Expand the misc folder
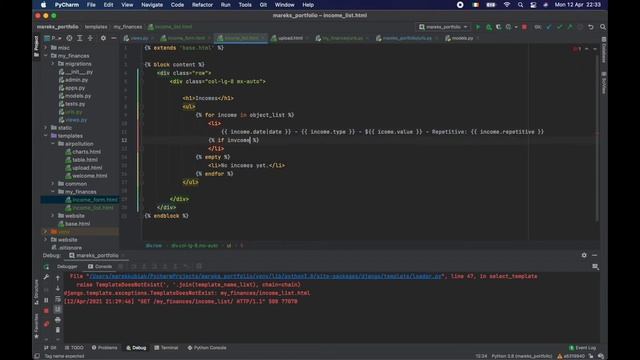The height and width of the screenshot is (360, 640). pyautogui.click(x=46, y=48)
